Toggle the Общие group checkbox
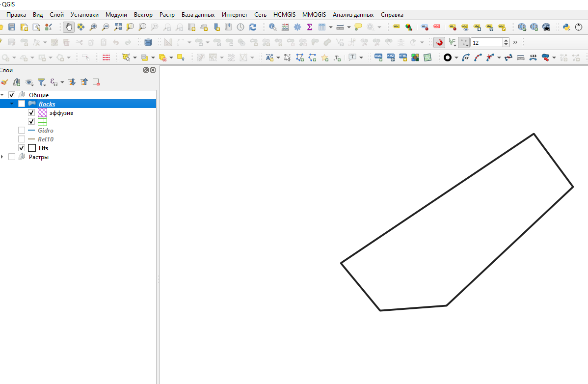The width and height of the screenshot is (588, 384). click(12, 95)
